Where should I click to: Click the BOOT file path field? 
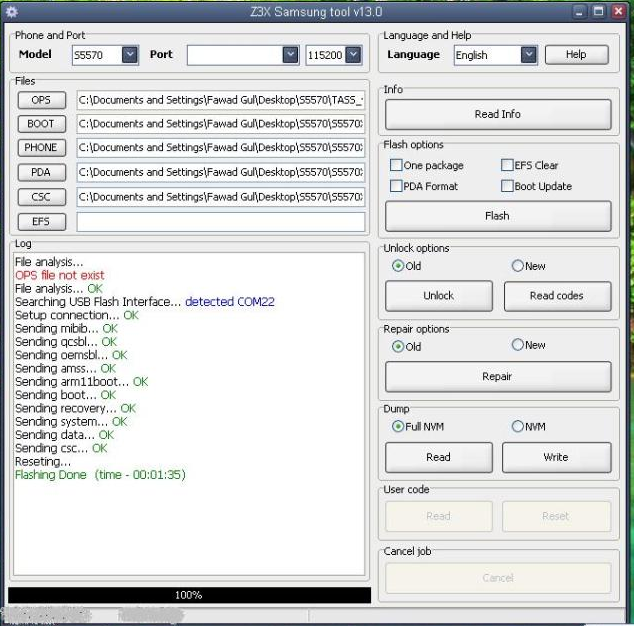point(221,124)
